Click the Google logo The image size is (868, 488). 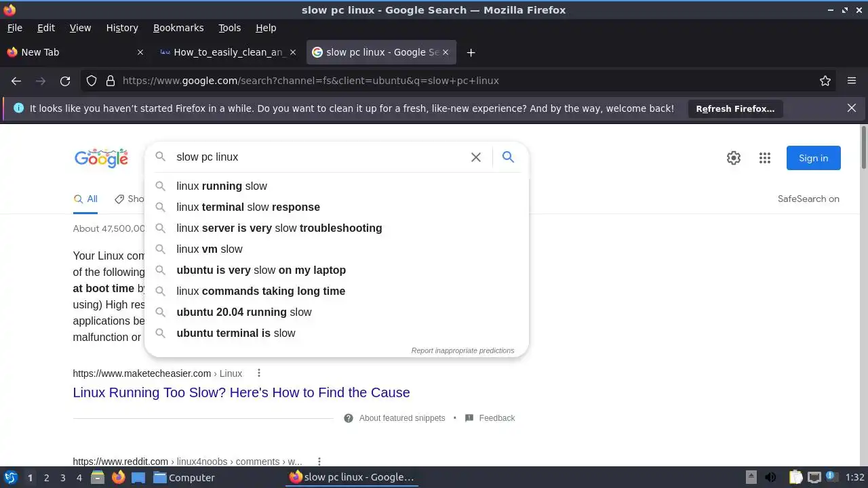(x=101, y=158)
